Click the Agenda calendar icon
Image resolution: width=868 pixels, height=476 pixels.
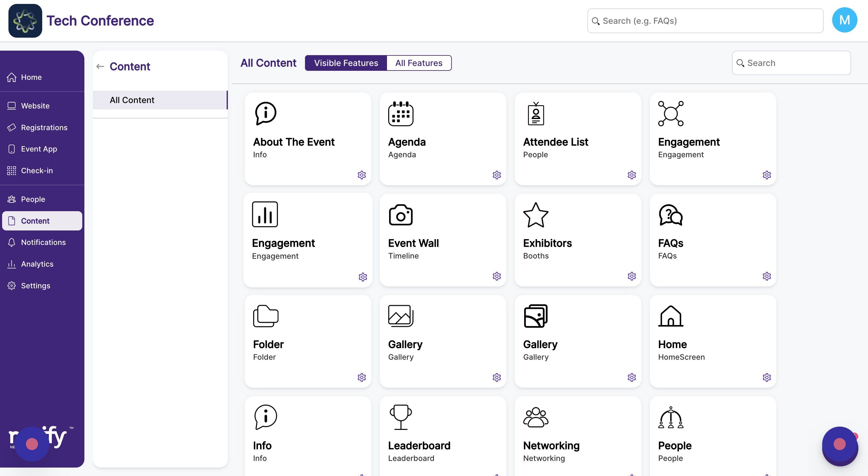[401, 114]
